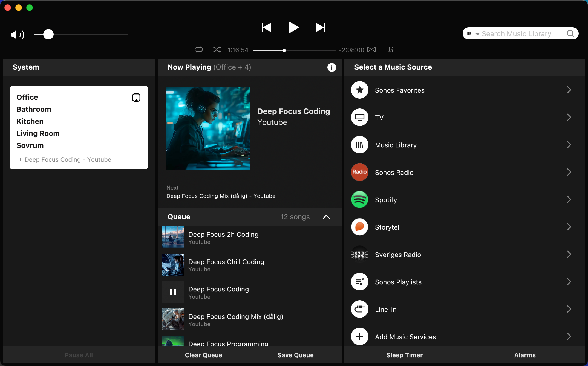Select the Sovrum room
The width and height of the screenshot is (588, 366).
coord(30,145)
